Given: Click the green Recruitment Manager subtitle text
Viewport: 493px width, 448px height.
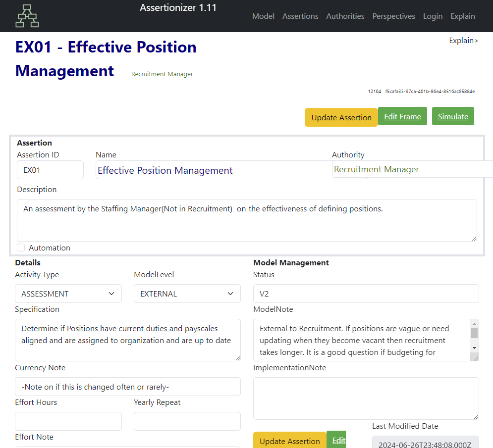Looking at the screenshot, I should (162, 74).
